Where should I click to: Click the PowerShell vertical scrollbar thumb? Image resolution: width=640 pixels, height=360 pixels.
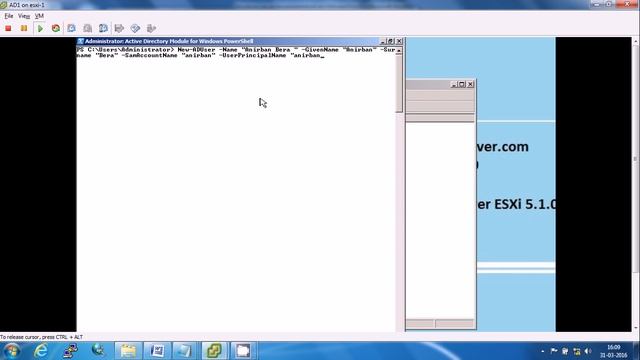[399, 83]
